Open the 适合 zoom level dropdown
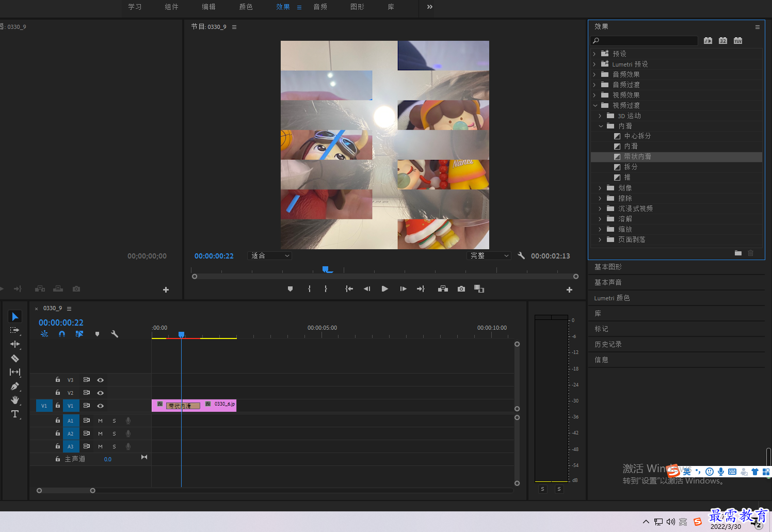This screenshot has width=772, height=532. coord(270,255)
